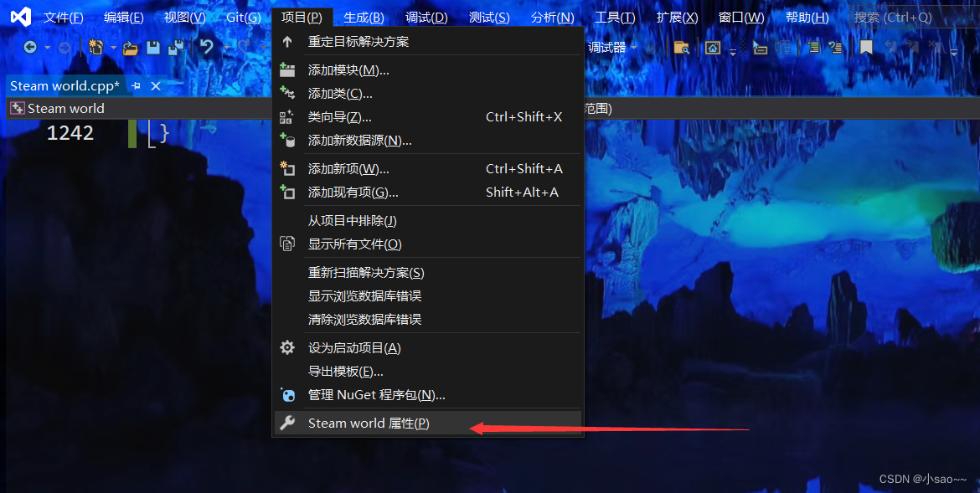Click the bookmark icon in toolbar
The width and height of the screenshot is (980, 493).
pos(866,48)
